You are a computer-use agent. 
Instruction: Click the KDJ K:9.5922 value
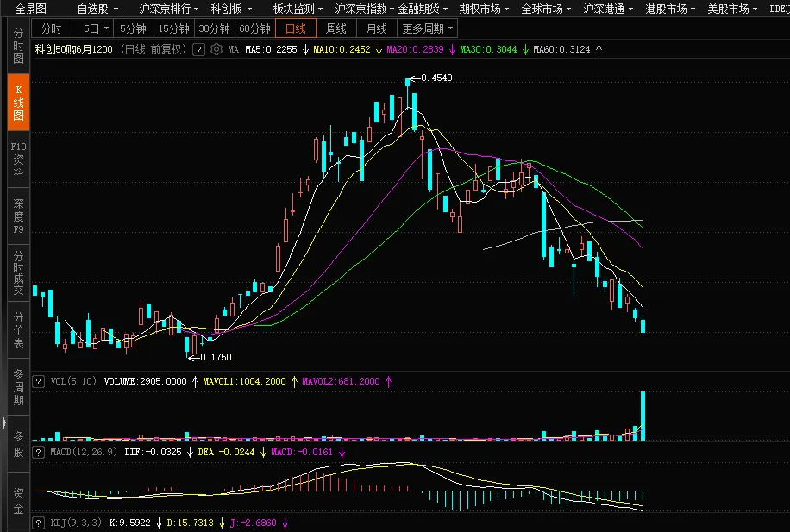click(130, 523)
